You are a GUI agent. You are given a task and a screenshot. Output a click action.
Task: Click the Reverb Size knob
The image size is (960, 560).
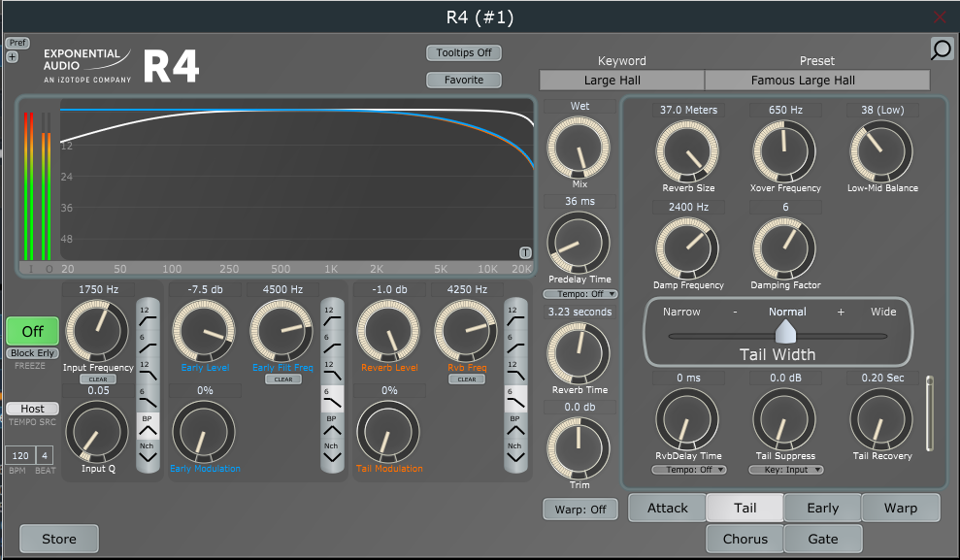click(687, 151)
